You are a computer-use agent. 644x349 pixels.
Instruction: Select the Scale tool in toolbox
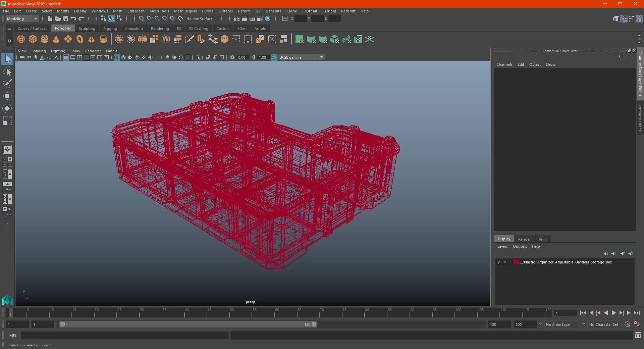[7, 121]
